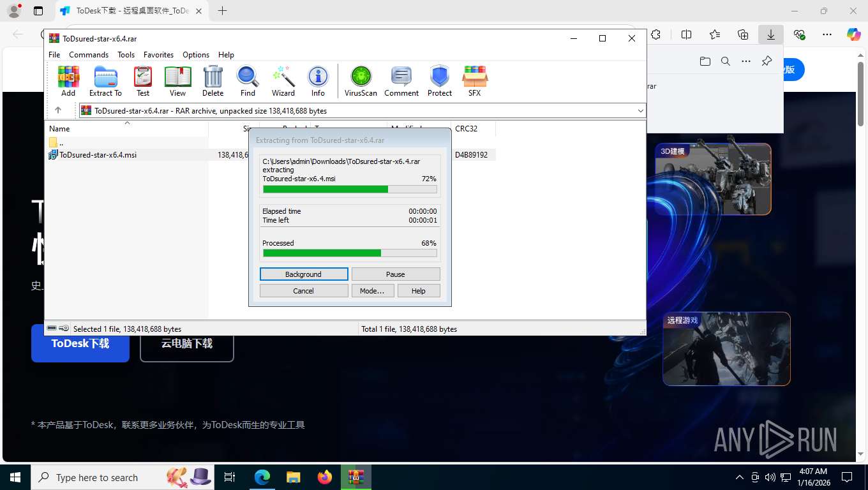Click the Background button in the extraction dialog

point(304,274)
